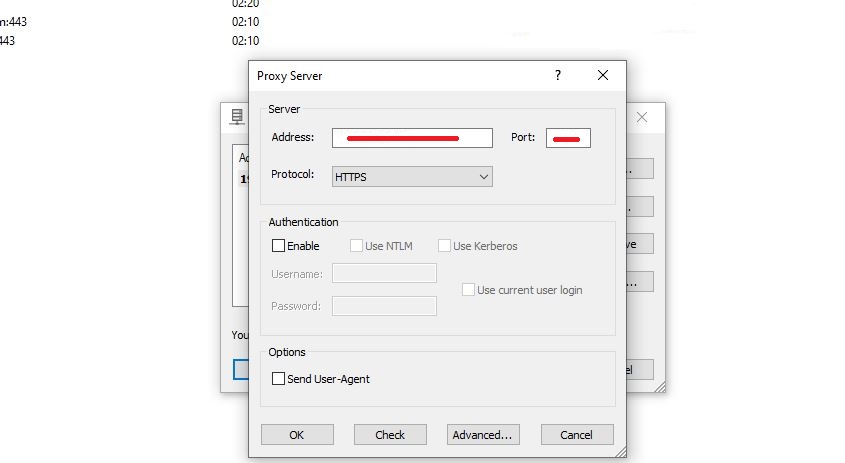Screen dimensions: 845x463
Task: Click the Port input field
Action: pos(568,138)
